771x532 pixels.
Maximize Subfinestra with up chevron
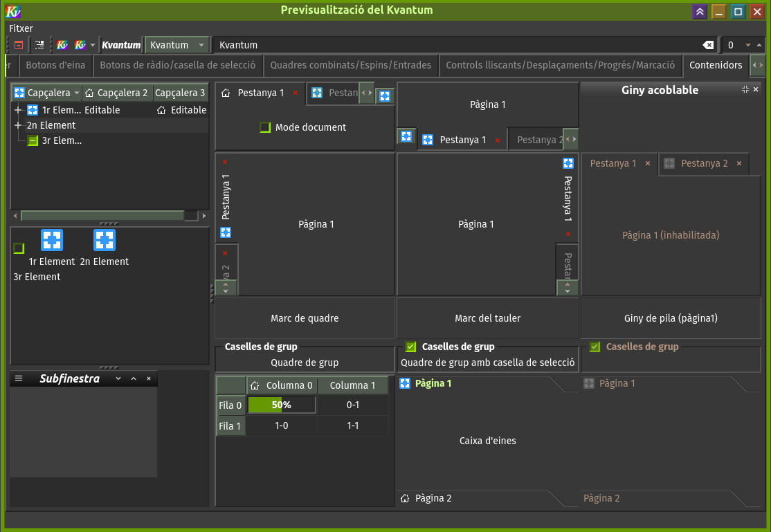coord(134,378)
